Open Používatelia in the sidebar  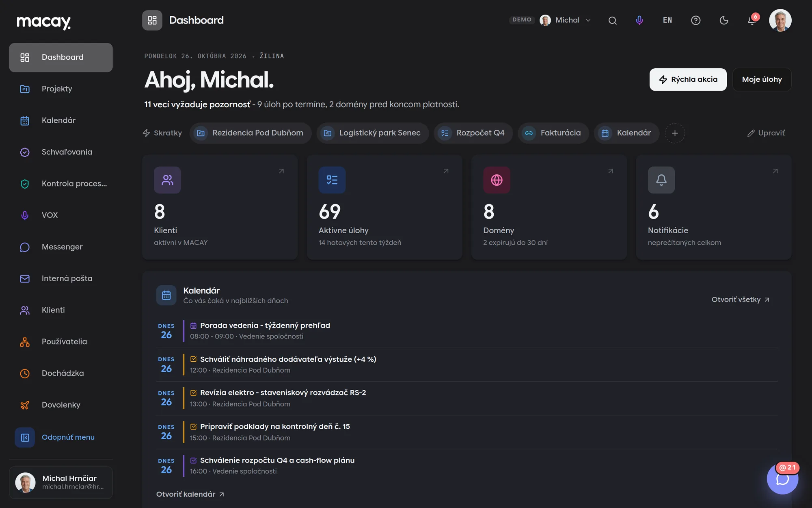click(x=61, y=342)
